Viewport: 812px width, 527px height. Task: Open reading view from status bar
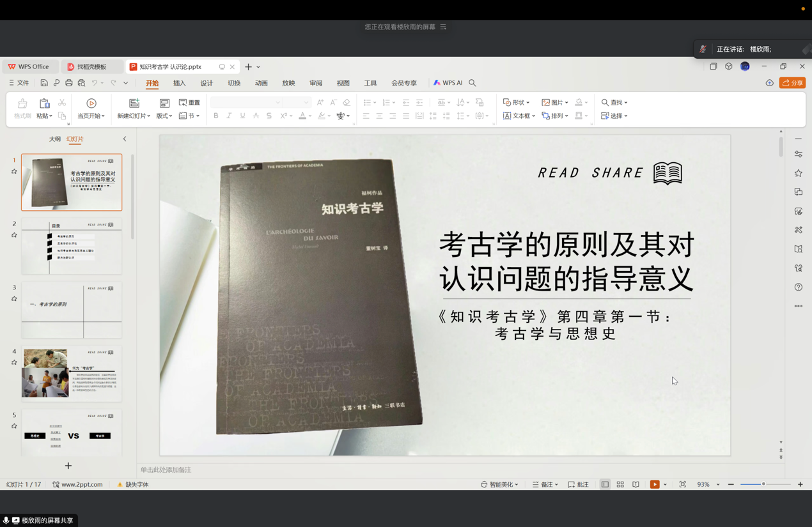click(636, 485)
